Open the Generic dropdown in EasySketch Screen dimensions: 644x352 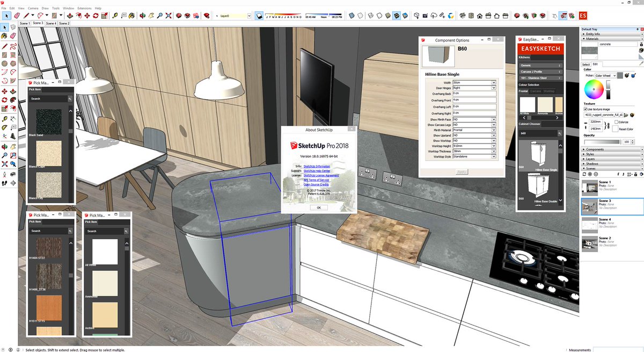540,66
